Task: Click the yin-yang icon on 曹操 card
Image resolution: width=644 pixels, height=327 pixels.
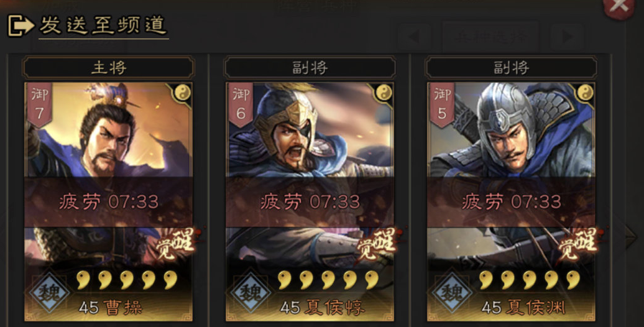Action: tap(182, 93)
